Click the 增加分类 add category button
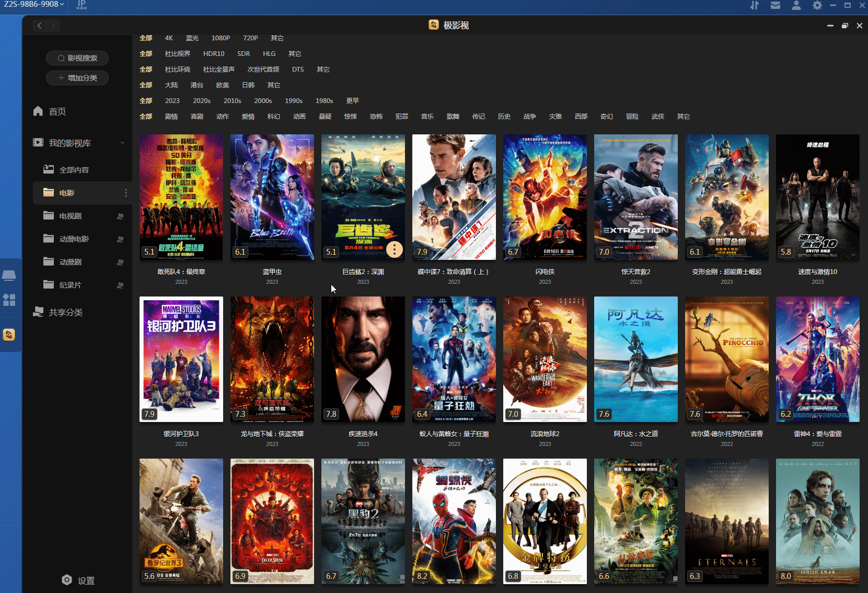The image size is (868, 593). click(x=77, y=78)
